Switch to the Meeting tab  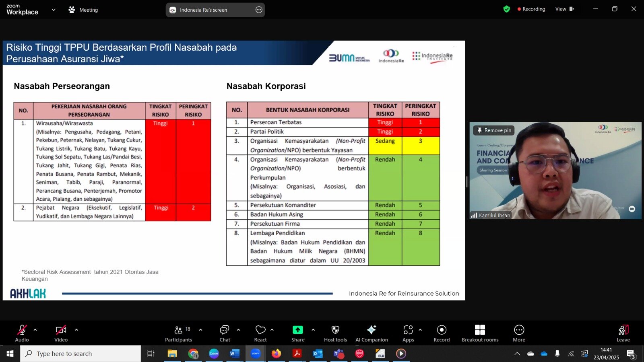pos(83,10)
